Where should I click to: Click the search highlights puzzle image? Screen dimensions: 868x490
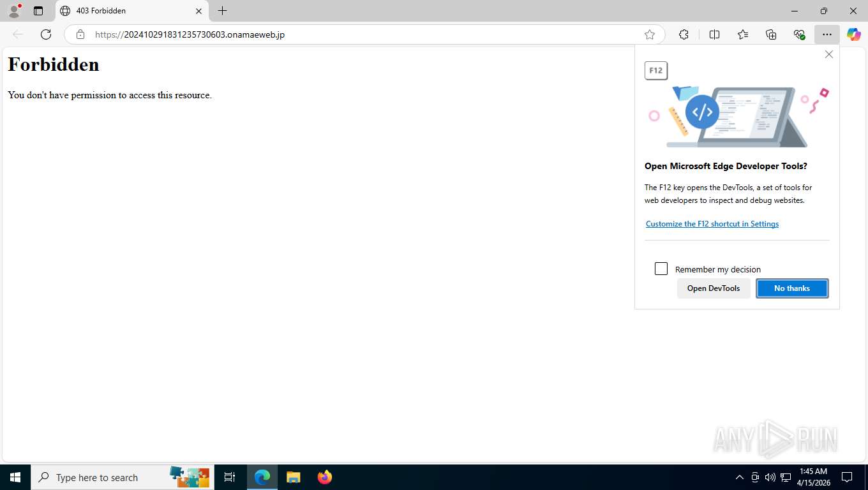(x=190, y=477)
